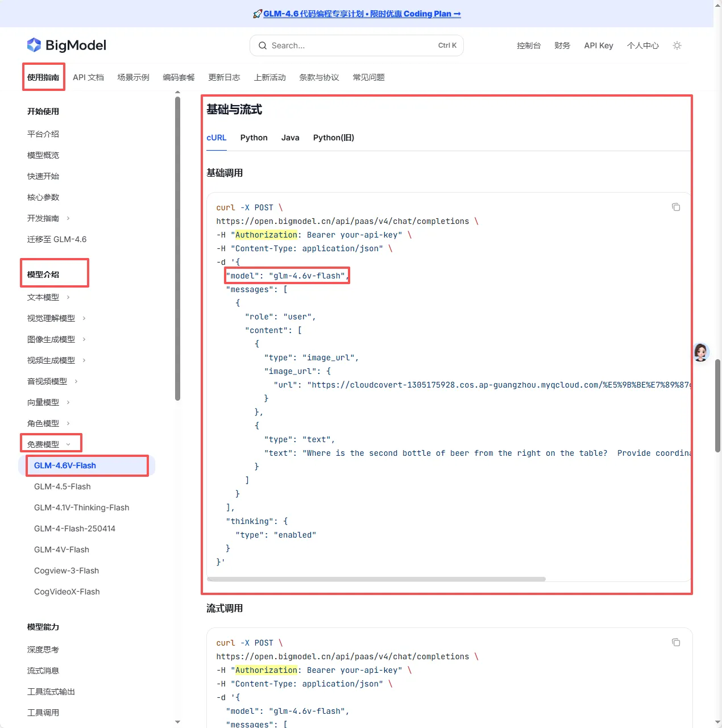This screenshot has height=728, width=722.
Task: Open the 常见问题 menu item
Action: (x=368, y=77)
